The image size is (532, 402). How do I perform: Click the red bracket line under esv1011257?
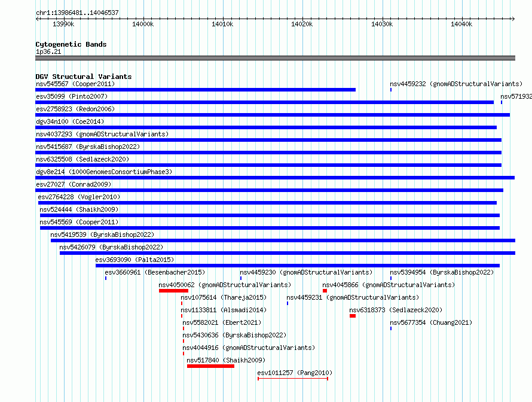coord(293,379)
